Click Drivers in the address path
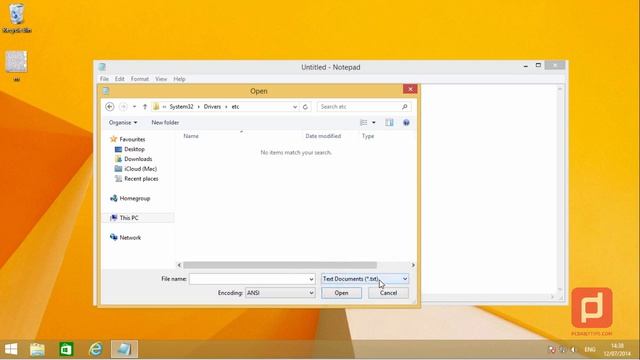 click(x=212, y=107)
